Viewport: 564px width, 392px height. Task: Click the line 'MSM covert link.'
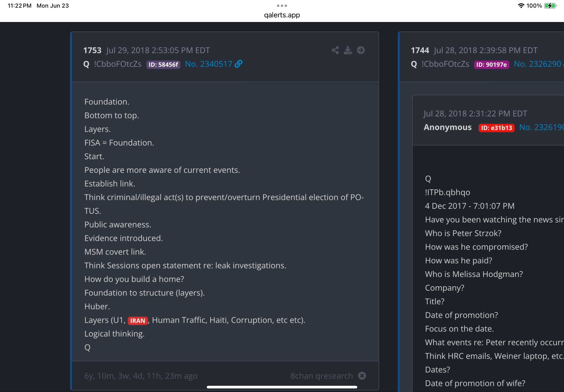point(115,252)
